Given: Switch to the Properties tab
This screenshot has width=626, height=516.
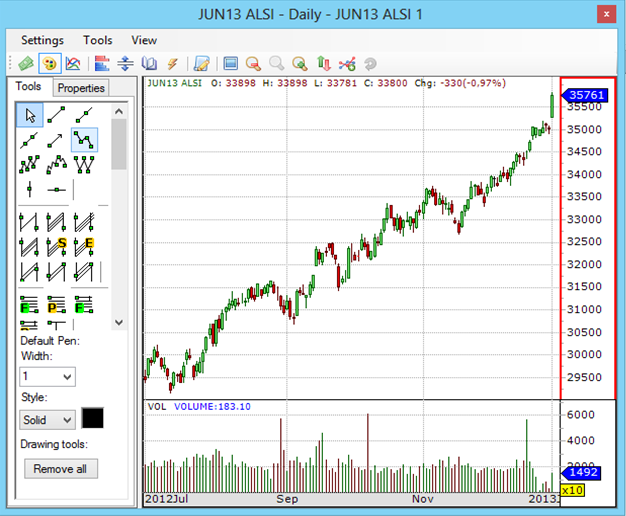Looking at the screenshot, I should [x=80, y=88].
